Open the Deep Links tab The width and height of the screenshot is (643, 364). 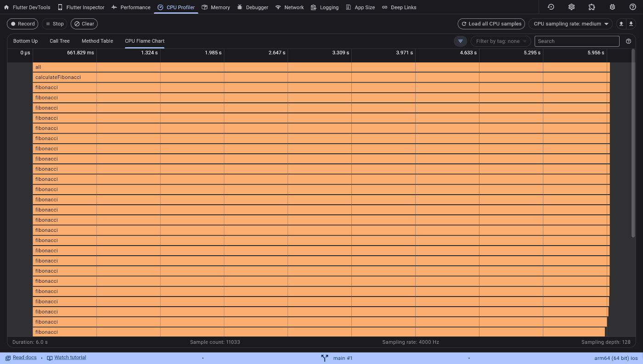point(399,7)
